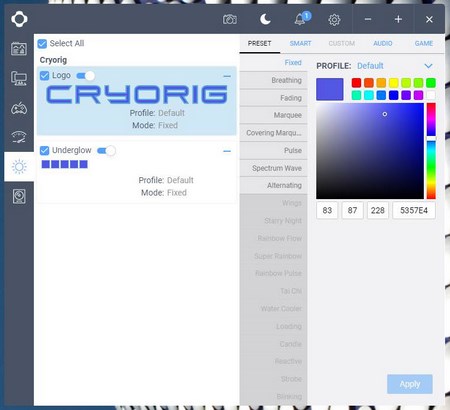
Task: Open the power supply section in sidebar
Action: (19, 196)
